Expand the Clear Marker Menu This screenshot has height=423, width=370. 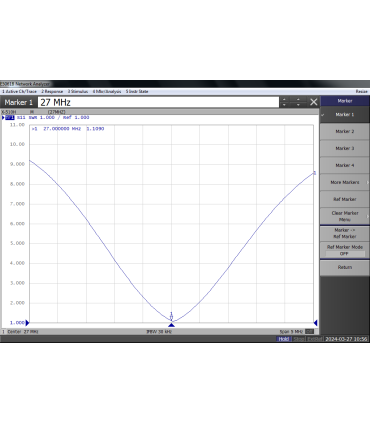[345, 216]
